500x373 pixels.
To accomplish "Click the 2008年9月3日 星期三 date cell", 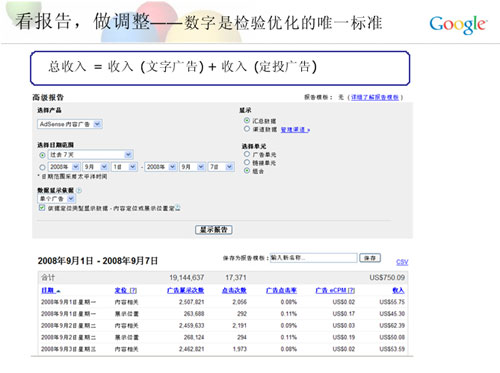I will pyautogui.click(x=69, y=349).
